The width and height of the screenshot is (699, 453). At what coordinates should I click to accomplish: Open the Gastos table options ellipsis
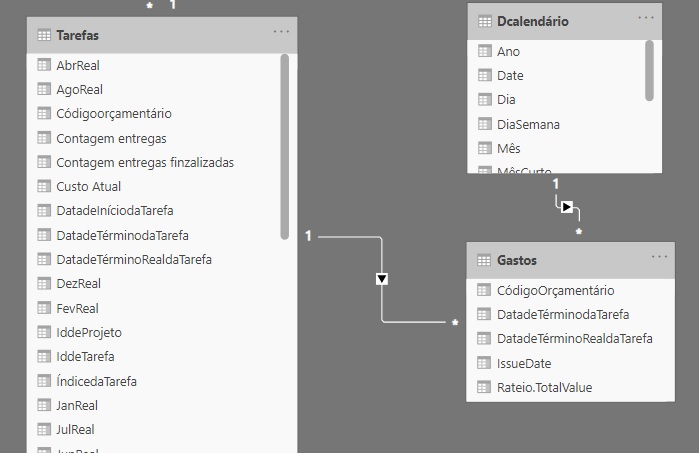click(659, 257)
